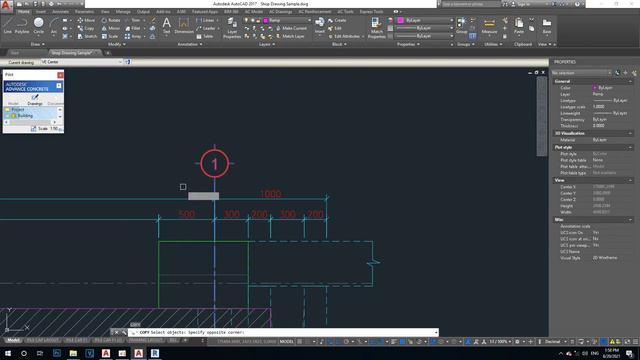Click the Array tool
The width and height of the screenshot is (640, 360).
pos(133,36)
